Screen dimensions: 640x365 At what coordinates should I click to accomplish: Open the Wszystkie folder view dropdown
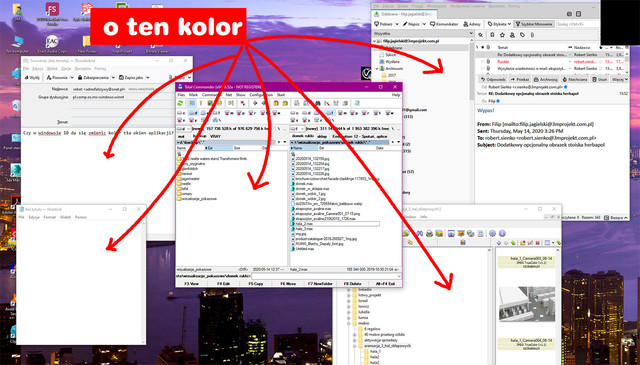pos(422,33)
